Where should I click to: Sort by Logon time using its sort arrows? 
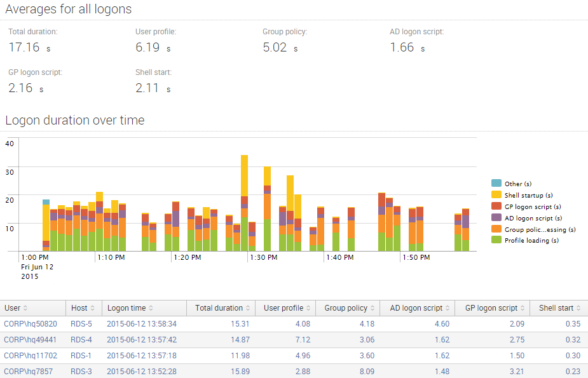pos(153,307)
